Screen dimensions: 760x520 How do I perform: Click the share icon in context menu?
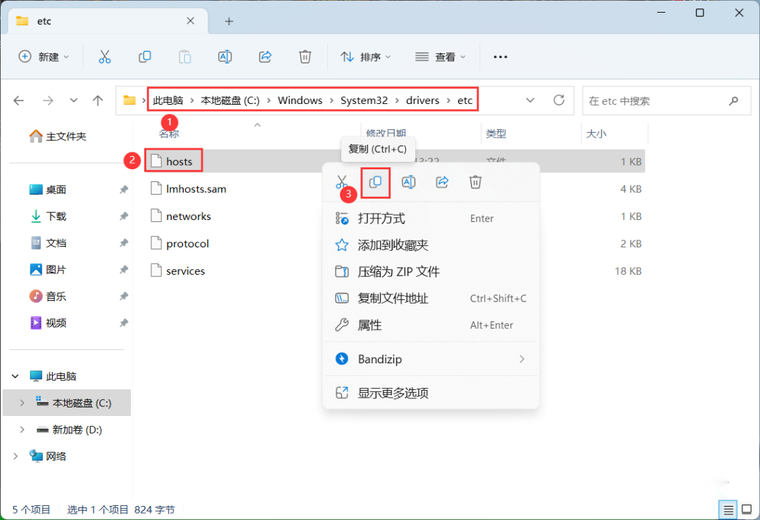(442, 182)
